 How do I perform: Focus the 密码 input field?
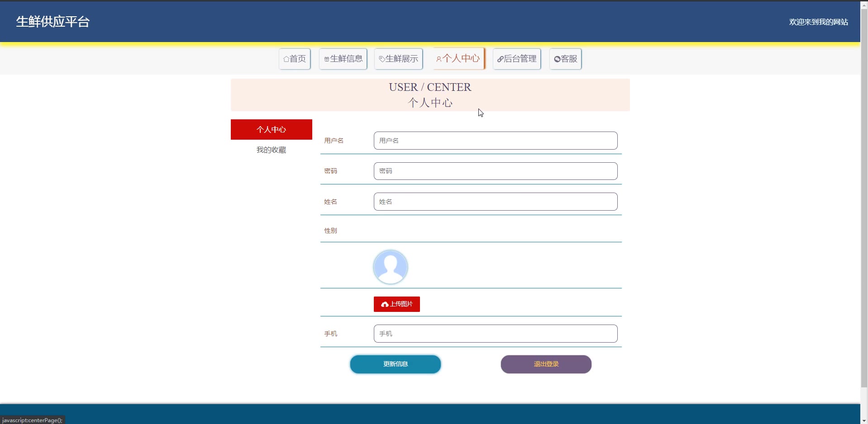click(x=496, y=171)
